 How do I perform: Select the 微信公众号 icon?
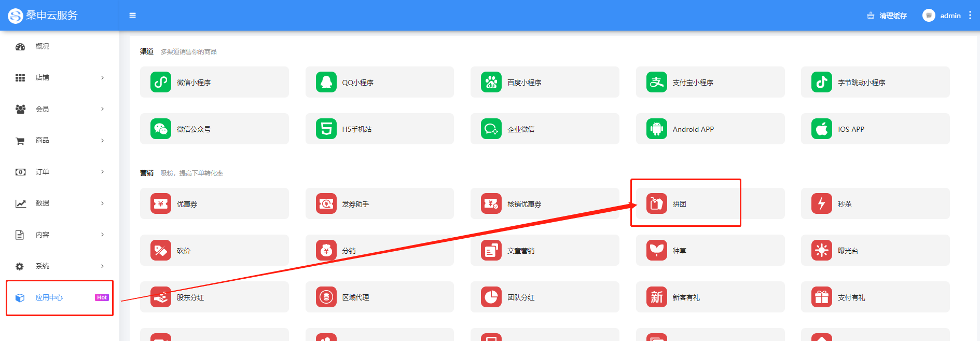(x=161, y=129)
